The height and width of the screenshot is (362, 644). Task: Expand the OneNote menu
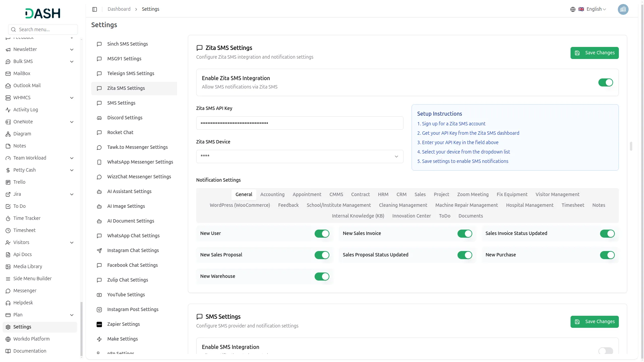(72, 122)
